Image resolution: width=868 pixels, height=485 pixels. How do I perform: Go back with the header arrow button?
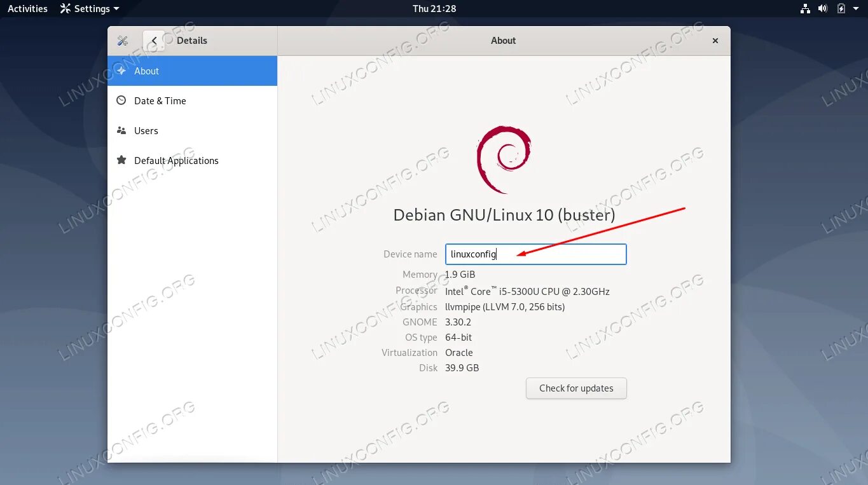click(154, 41)
